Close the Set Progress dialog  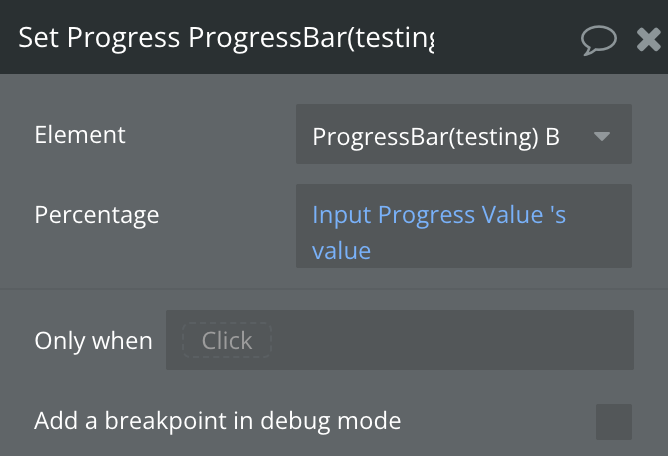[648, 39]
